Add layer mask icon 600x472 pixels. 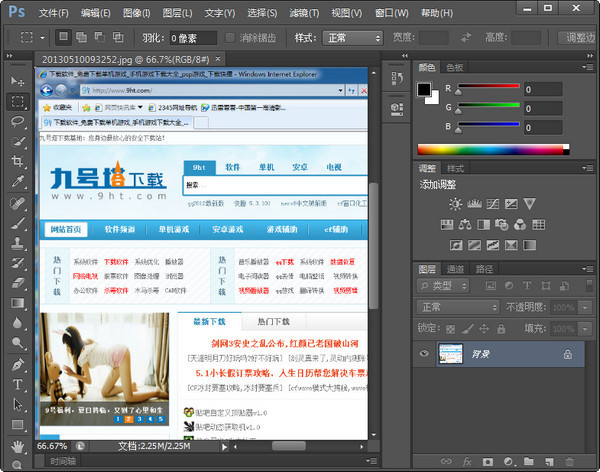(x=488, y=462)
